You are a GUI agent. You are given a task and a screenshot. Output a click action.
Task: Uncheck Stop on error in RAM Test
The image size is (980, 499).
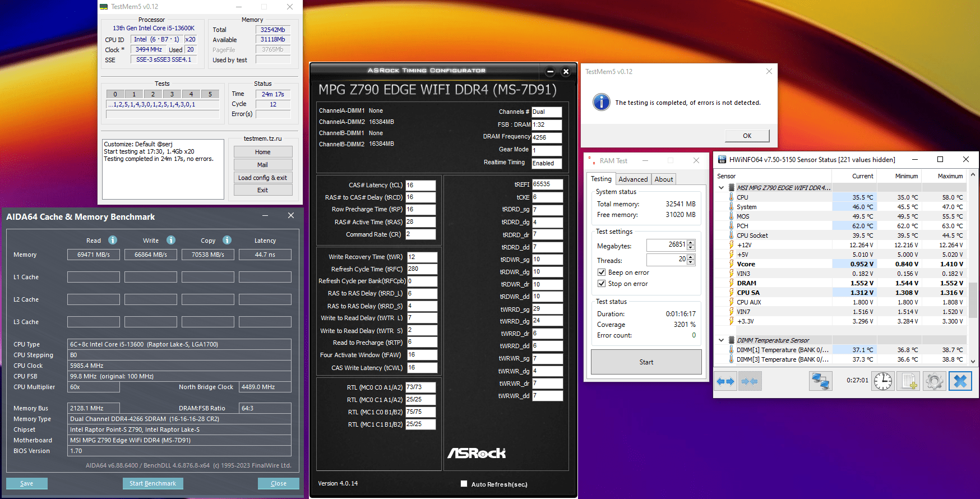(x=602, y=284)
